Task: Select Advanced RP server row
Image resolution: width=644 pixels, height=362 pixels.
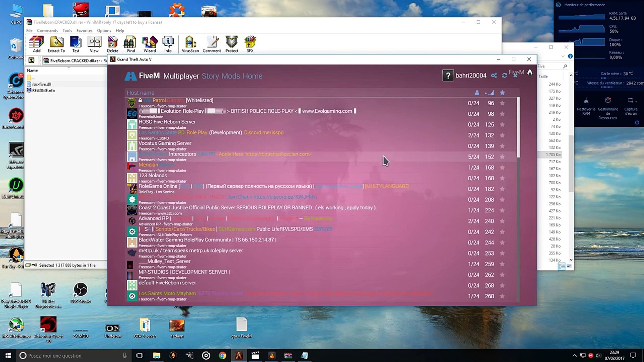Action: coord(321,221)
